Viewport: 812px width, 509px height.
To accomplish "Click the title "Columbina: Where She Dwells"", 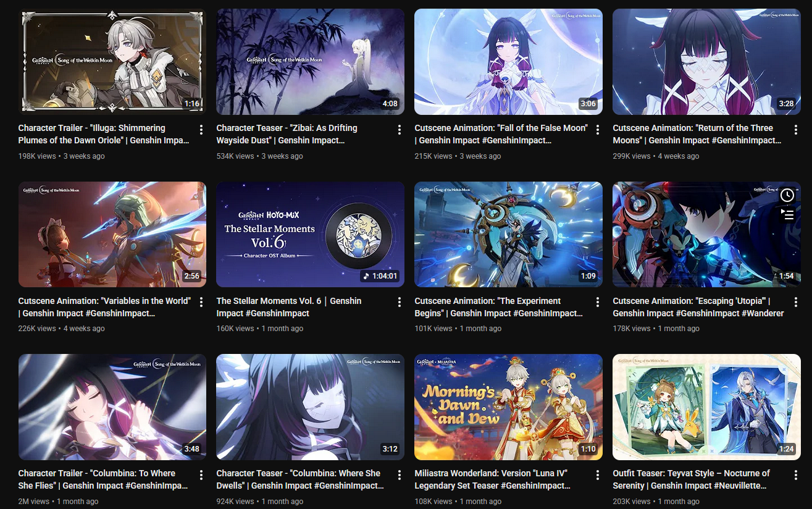I will coord(300,479).
